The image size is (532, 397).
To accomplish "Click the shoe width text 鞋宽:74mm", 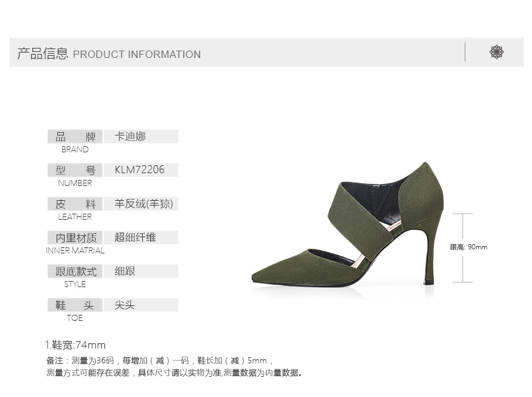I will pyautogui.click(x=75, y=345).
